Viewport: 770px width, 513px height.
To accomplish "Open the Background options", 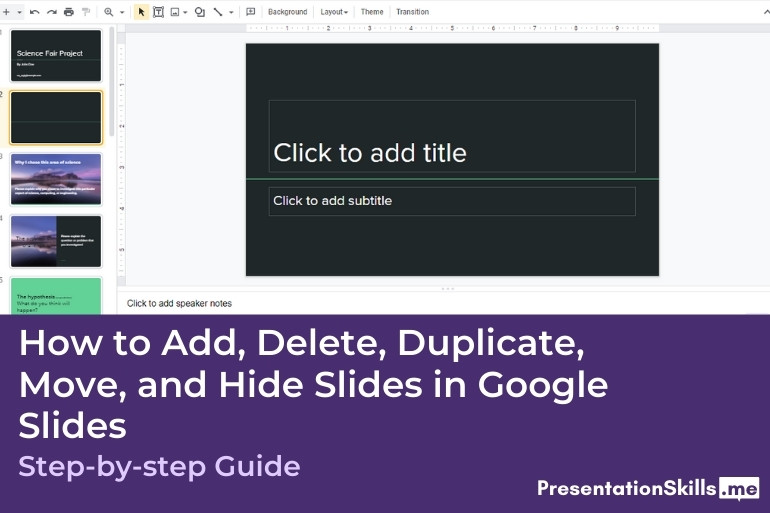I will click(x=287, y=12).
